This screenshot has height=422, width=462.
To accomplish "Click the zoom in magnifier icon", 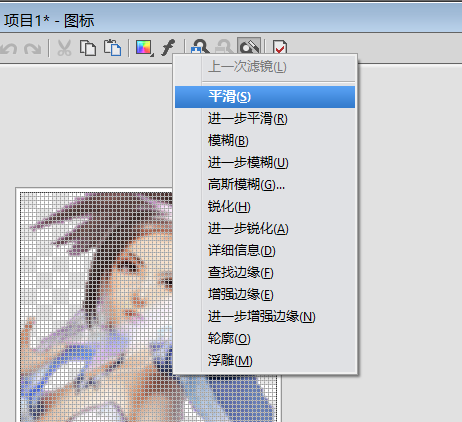I will (200, 47).
